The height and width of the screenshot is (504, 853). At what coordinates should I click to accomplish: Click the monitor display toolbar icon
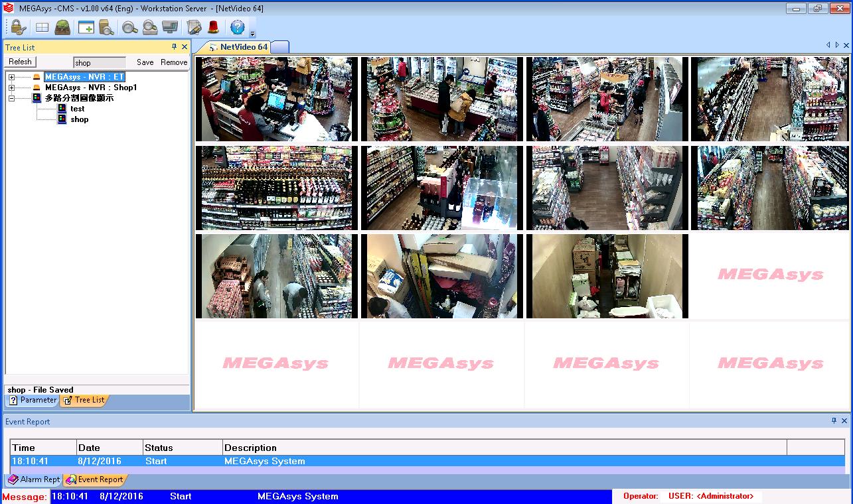pos(170,27)
